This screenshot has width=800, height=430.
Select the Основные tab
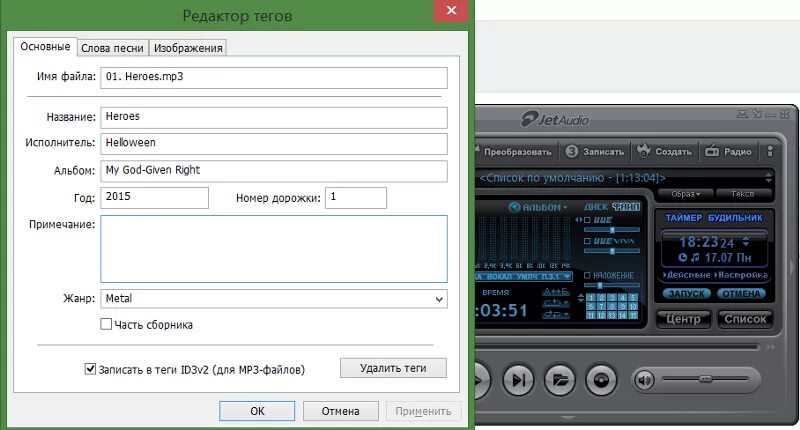(x=45, y=46)
